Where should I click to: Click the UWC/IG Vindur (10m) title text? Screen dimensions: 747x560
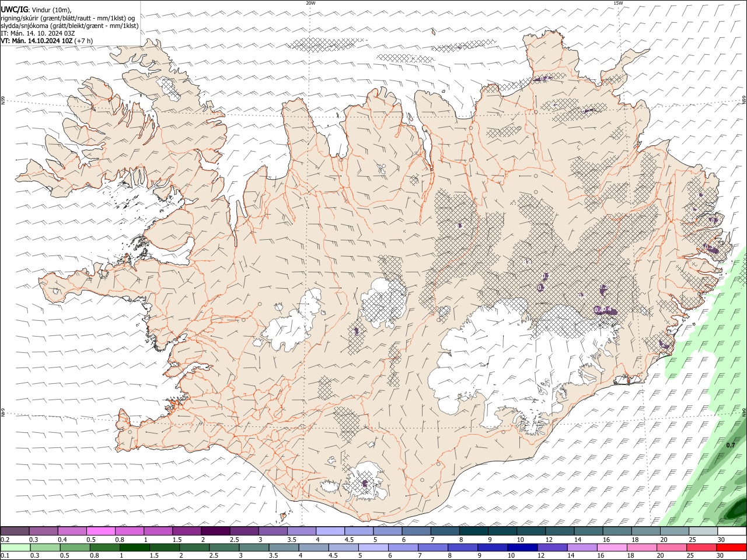pyautogui.click(x=36, y=10)
